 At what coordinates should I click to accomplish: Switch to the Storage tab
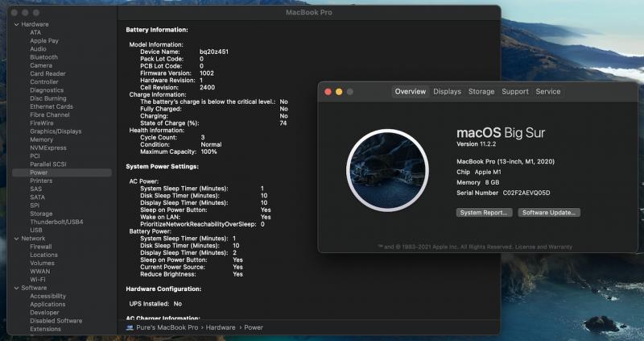(481, 92)
